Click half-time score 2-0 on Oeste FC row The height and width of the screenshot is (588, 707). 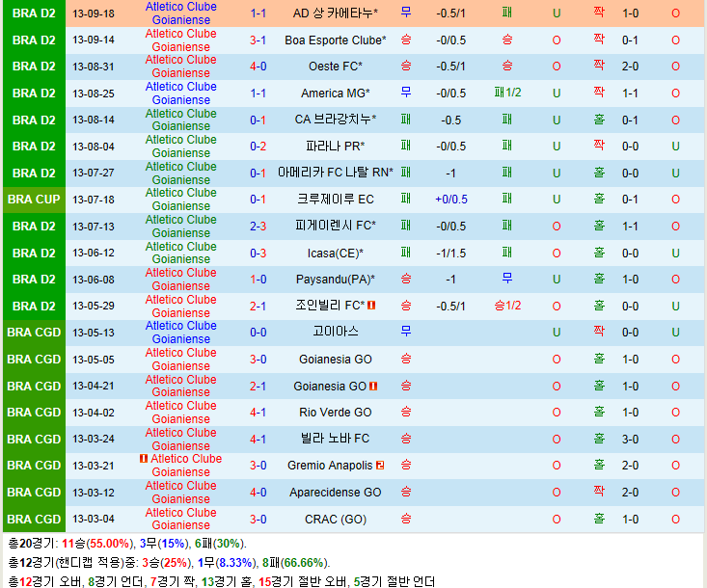(630, 67)
